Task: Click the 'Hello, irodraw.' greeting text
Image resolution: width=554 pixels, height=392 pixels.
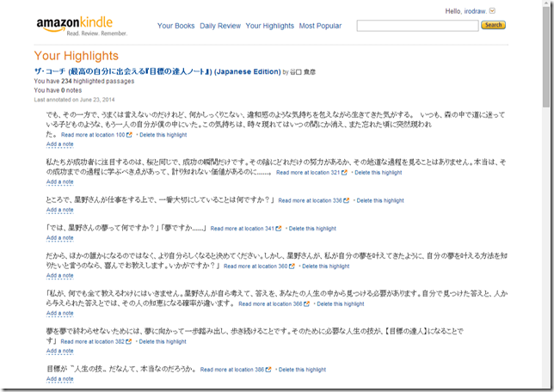Action: 465,11
